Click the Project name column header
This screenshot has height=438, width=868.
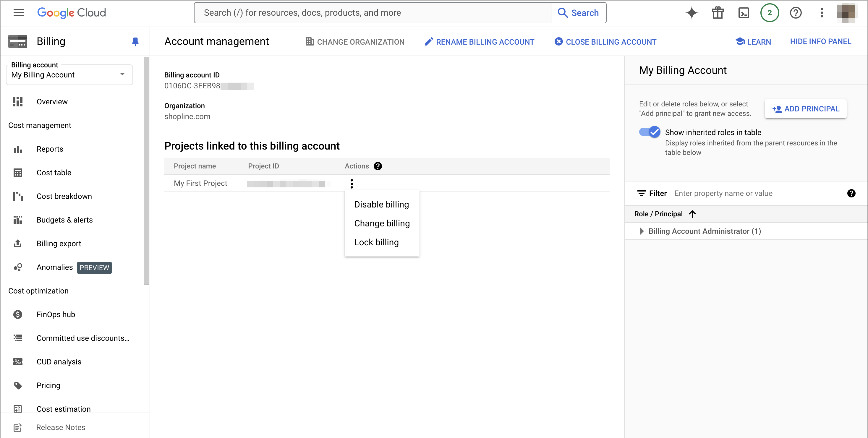pyautogui.click(x=195, y=166)
